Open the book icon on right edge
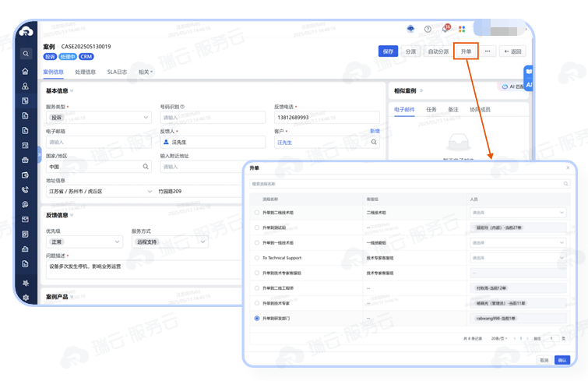 click(x=528, y=71)
